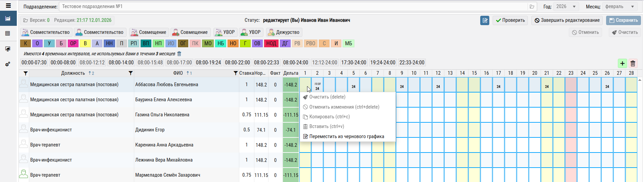Open the table grid view in sidebar

coord(8,34)
